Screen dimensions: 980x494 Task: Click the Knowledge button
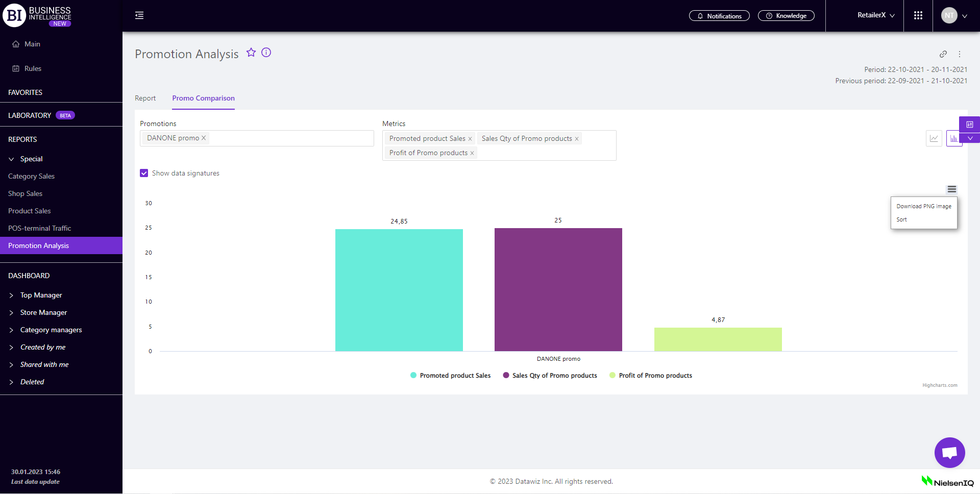(786, 16)
